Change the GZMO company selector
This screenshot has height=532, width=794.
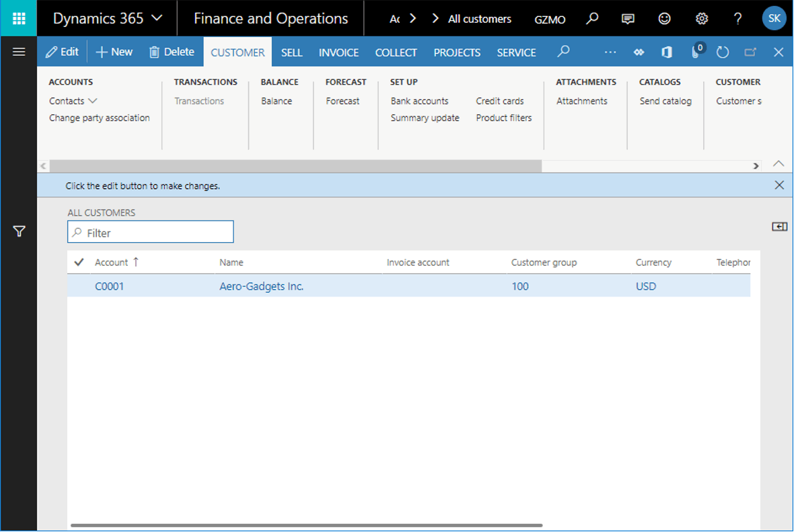(550, 20)
